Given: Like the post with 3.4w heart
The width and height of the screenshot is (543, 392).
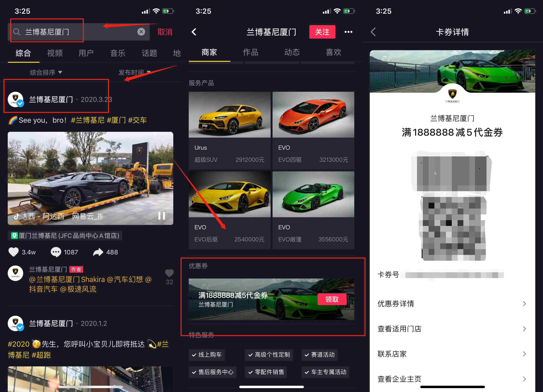Looking at the screenshot, I should click(13, 252).
